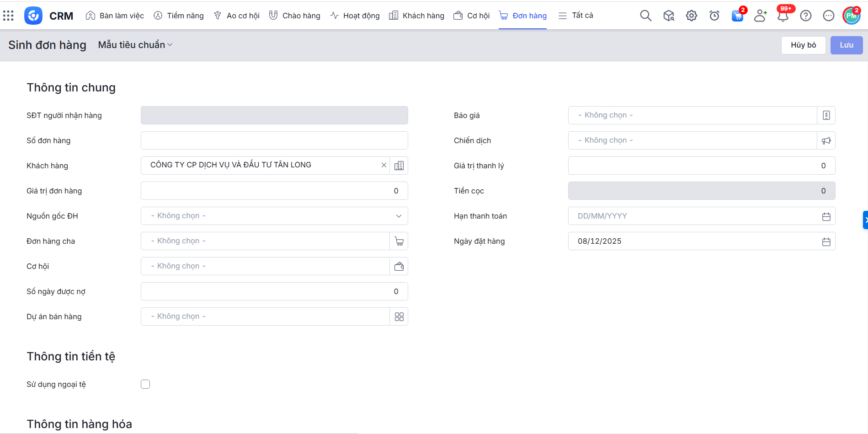Click the alarm clock reminder icon
This screenshot has height=434, width=868.
(x=714, y=16)
